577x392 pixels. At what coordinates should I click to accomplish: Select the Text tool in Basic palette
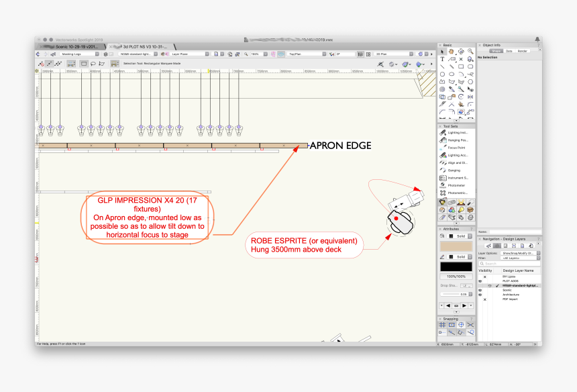[443, 59]
